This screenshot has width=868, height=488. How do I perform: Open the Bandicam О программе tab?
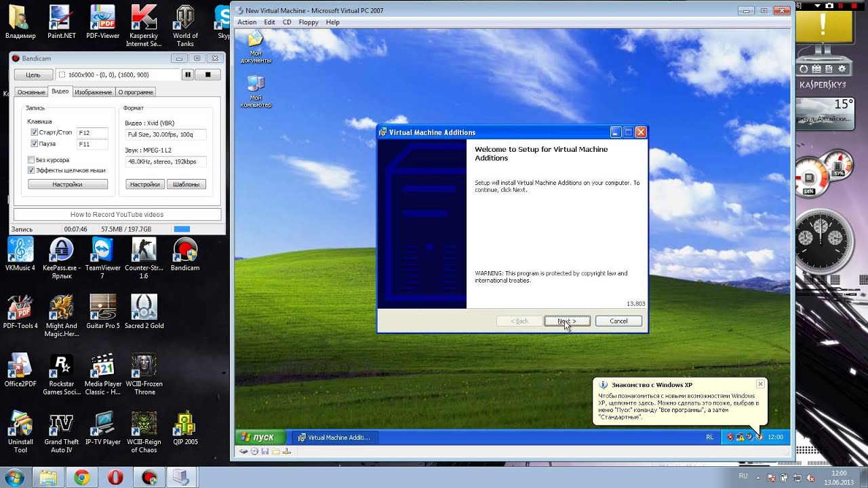136,91
